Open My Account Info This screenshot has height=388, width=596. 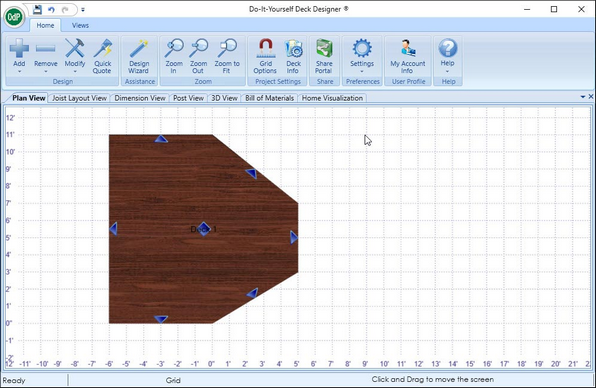[407, 56]
